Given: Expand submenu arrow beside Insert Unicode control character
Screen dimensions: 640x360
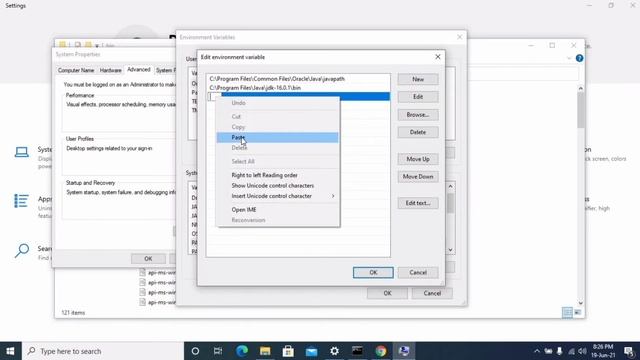Looking at the screenshot, I should click(x=333, y=196).
